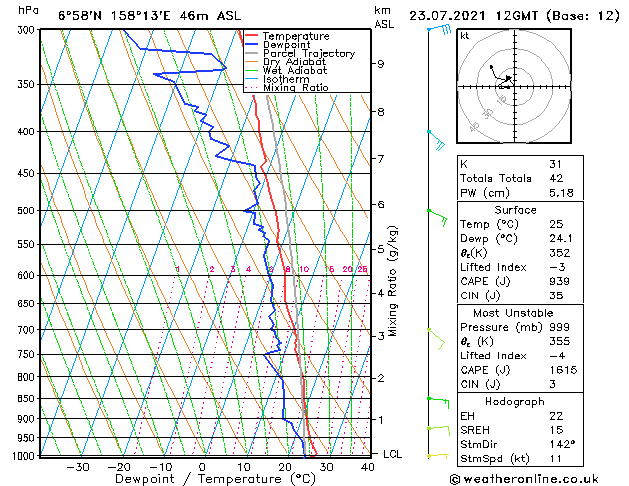Click the 'Most Unstable' section heading

pos(513,313)
